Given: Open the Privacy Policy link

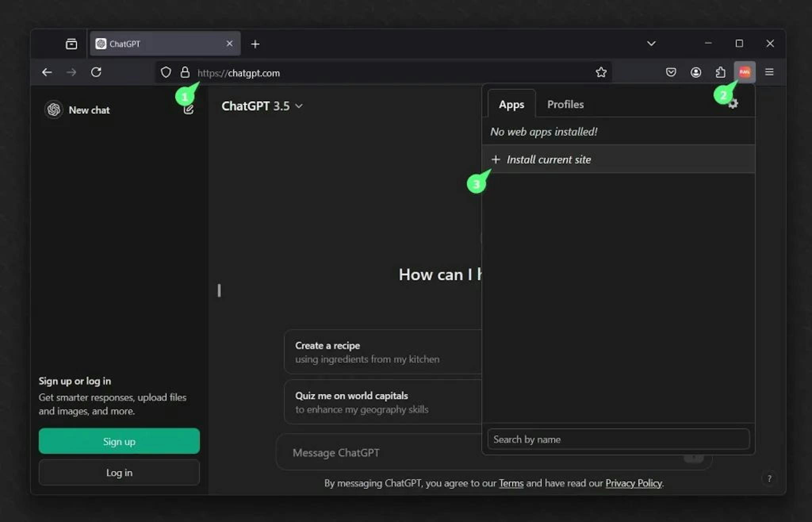Looking at the screenshot, I should point(634,483).
